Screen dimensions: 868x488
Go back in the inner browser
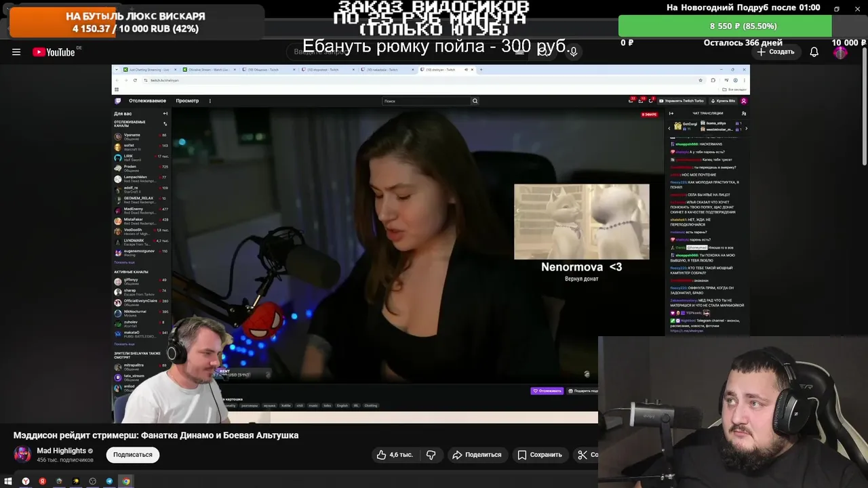point(117,80)
